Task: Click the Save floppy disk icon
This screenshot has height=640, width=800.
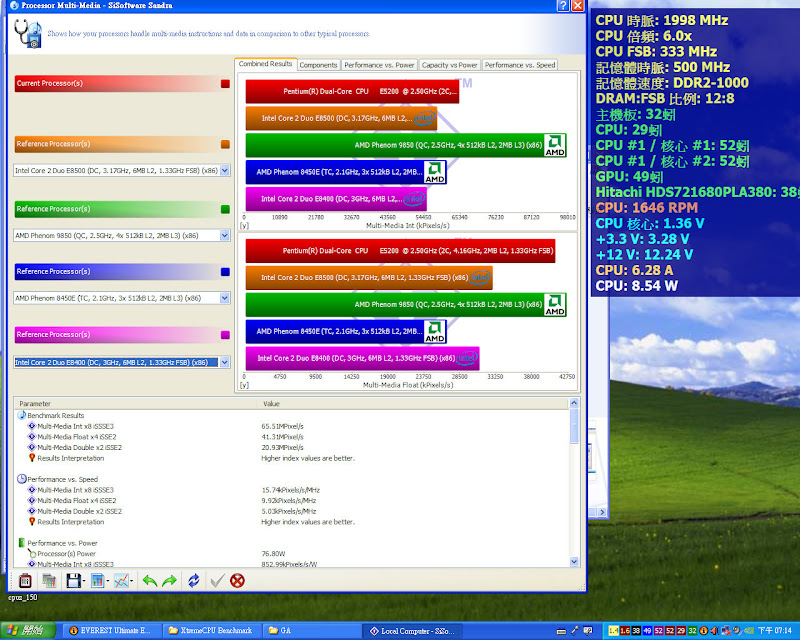Action: (x=73, y=581)
